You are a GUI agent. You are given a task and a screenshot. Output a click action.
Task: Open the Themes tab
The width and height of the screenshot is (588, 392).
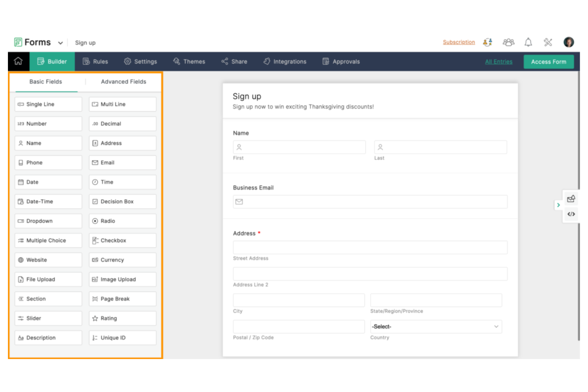tap(189, 62)
